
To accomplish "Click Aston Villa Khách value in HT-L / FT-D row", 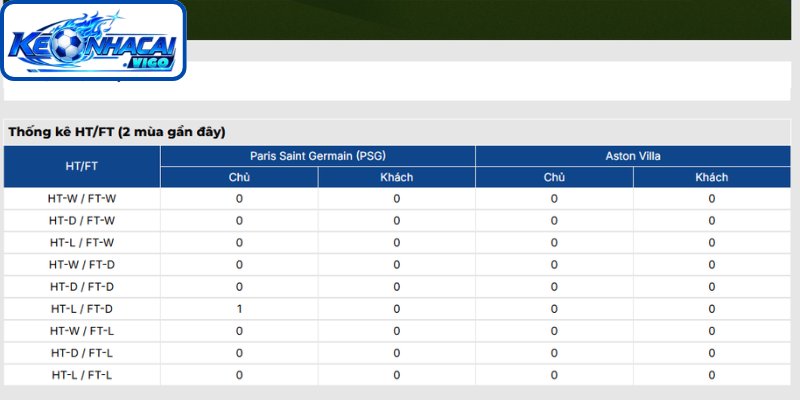I will click(712, 309).
